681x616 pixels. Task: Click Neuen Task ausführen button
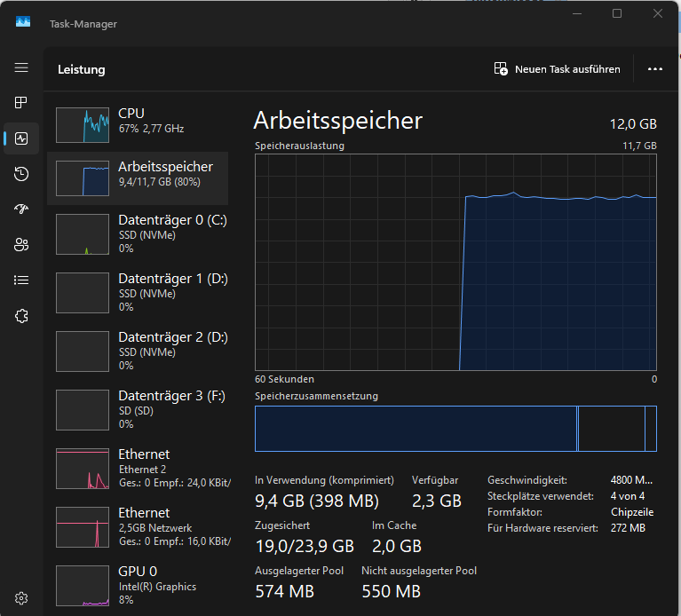(557, 68)
